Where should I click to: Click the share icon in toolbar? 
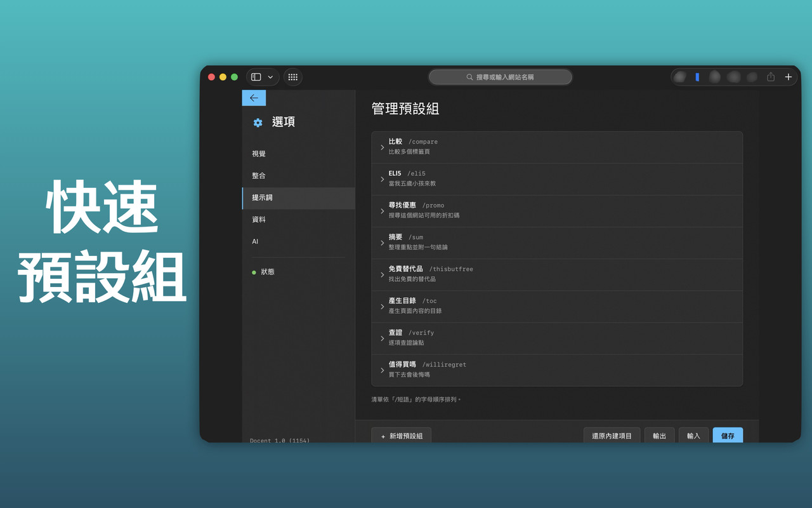[x=771, y=77]
